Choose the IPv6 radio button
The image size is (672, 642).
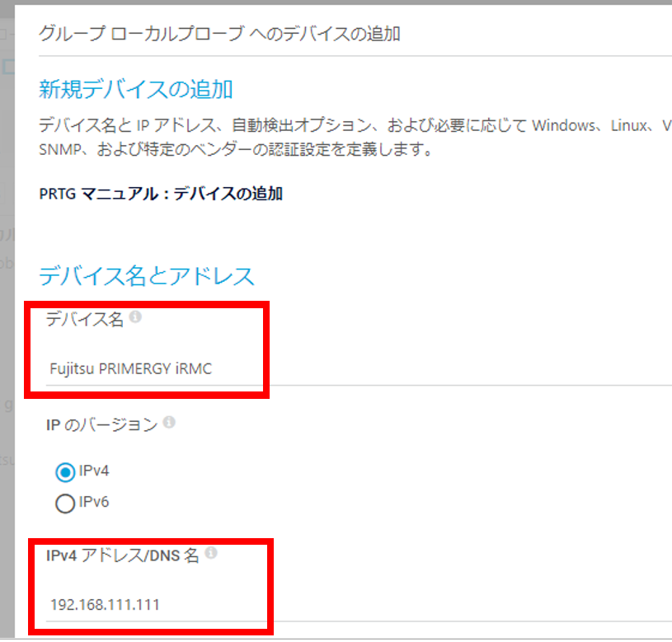(x=65, y=504)
